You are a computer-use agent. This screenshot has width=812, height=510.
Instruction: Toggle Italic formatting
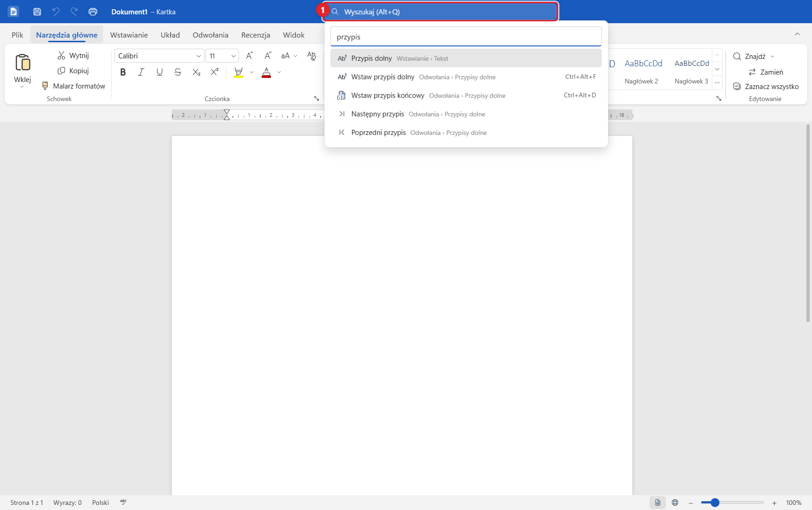pyautogui.click(x=141, y=72)
